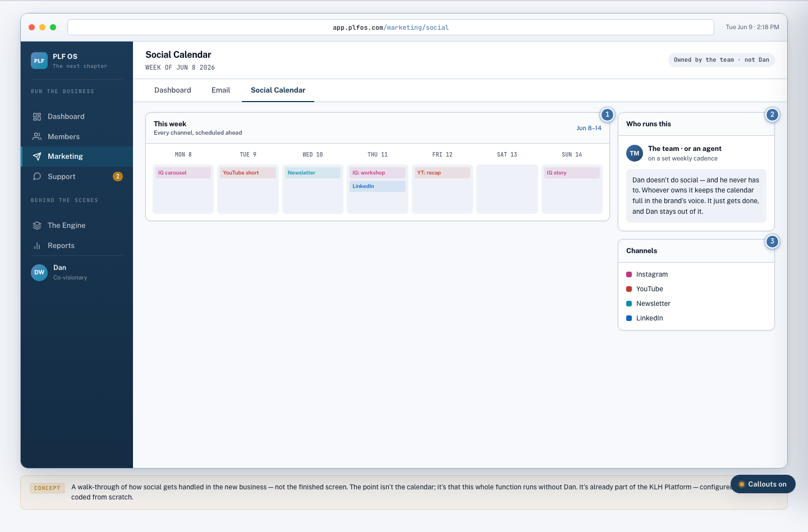Click the Newsletter event on Wednesday
Viewport: 808px width, 532px height.
313,173
